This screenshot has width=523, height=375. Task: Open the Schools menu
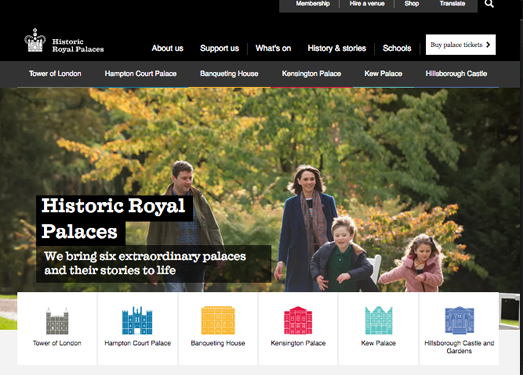[397, 48]
